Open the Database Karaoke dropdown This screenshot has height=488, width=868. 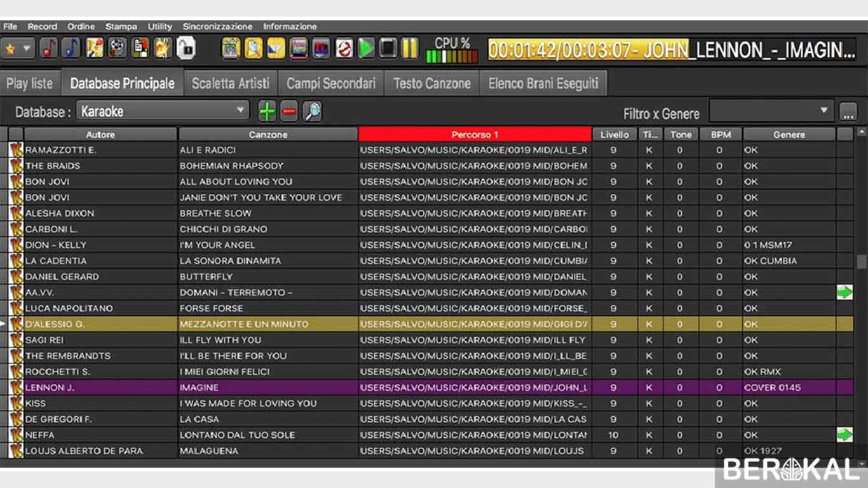tap(163, 111)
